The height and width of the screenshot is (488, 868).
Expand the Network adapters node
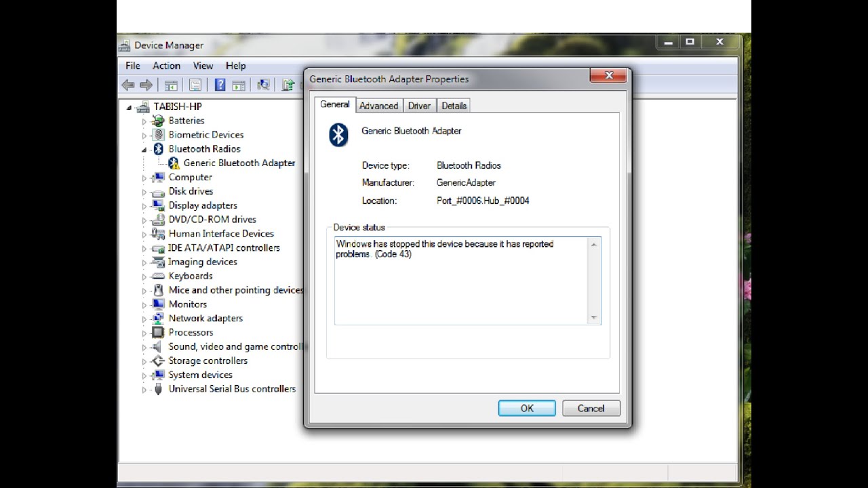point(144,319)
